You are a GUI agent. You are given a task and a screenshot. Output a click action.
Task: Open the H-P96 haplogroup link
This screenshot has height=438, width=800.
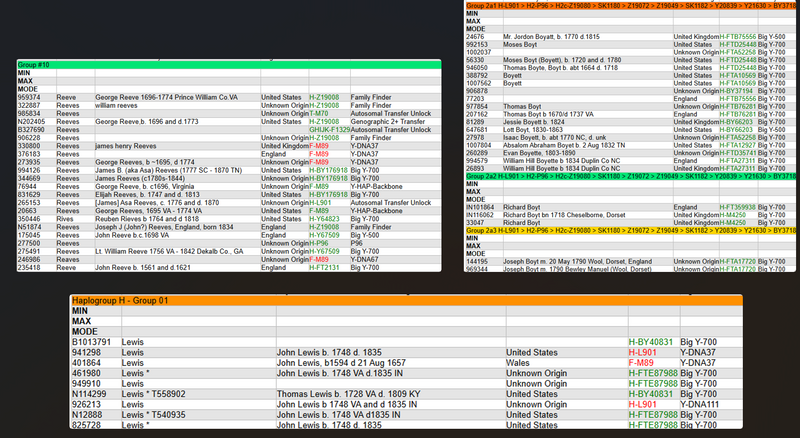pyautogui.click(x=319, y=243)
